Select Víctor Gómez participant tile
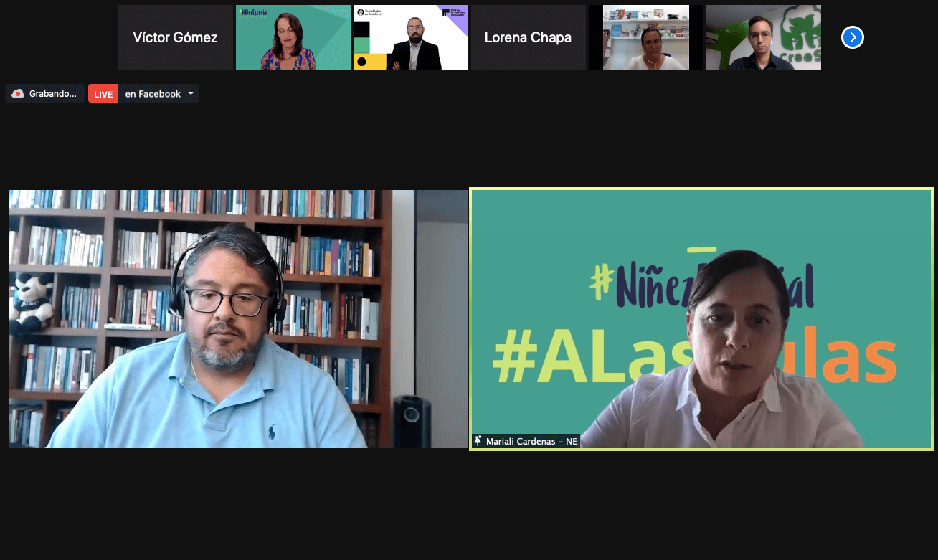Screen dimensions: 938x560 (175, 37)
